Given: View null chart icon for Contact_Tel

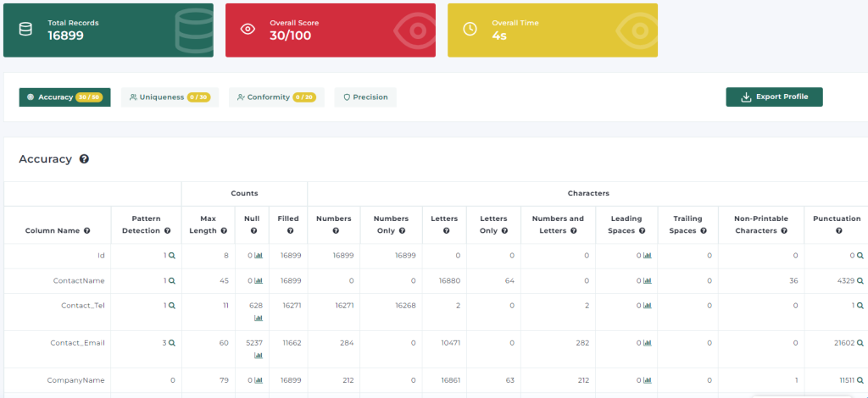Looking at the screenshot, I should pyautogui.click(x=259, y=318).
